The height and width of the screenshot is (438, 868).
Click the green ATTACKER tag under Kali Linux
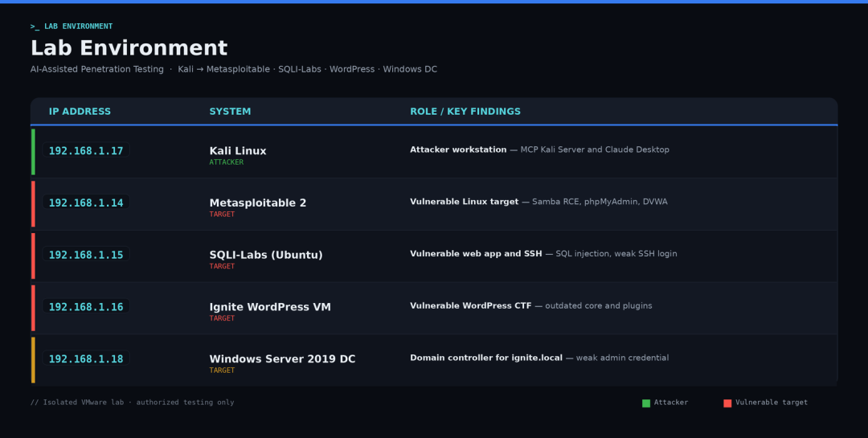(x=227, y=162)
